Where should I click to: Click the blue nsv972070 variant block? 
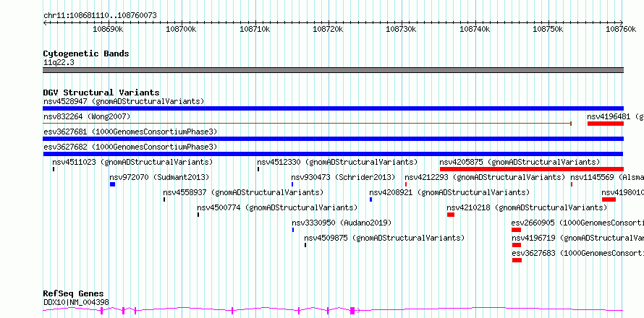(113, 184)
